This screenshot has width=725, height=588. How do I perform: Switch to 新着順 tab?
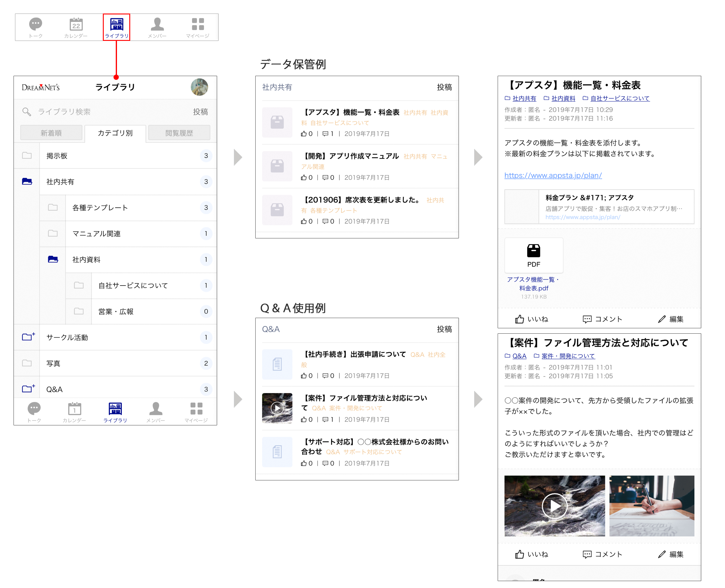(51, 133)
